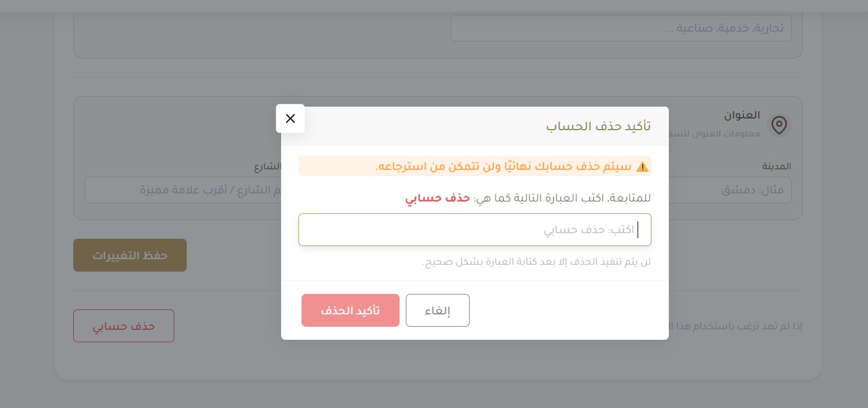The height and width of the screenshot is (408, 868).
Task: Click the warning triangle icon in alert
Action: click(x=643, y=166)
